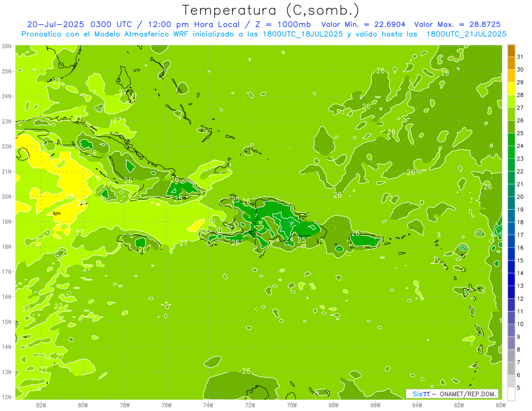Click the '12N' latitude axis label
This screenshot has width=532, height=411.
[x=7, y=397]
